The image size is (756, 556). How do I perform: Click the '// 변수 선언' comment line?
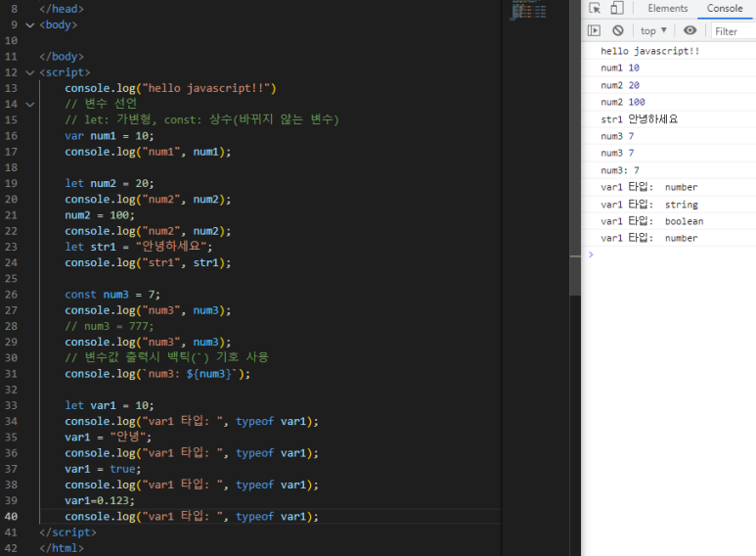coord(101,104)
